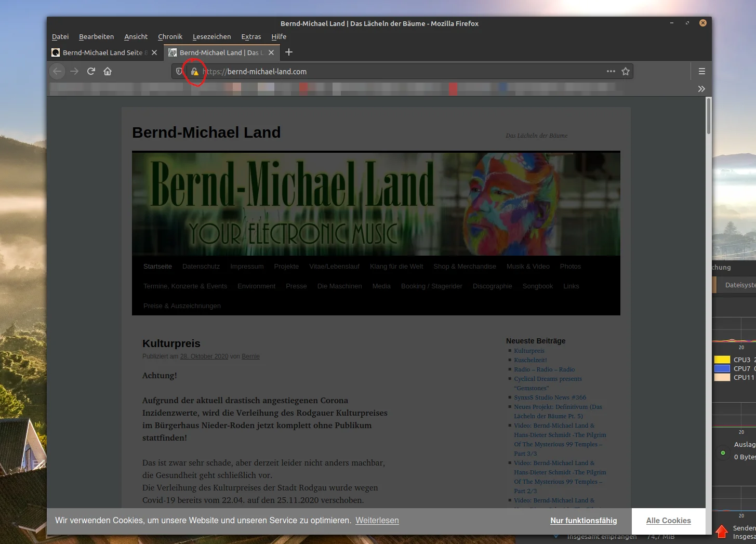Click the tracking protection shield icon

[179, 72]
